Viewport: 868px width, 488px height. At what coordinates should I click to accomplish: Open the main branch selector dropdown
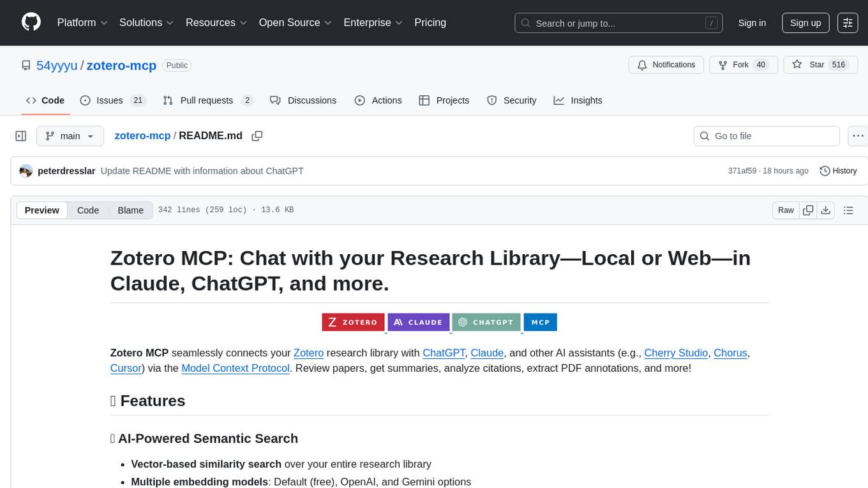click(70, 136)
